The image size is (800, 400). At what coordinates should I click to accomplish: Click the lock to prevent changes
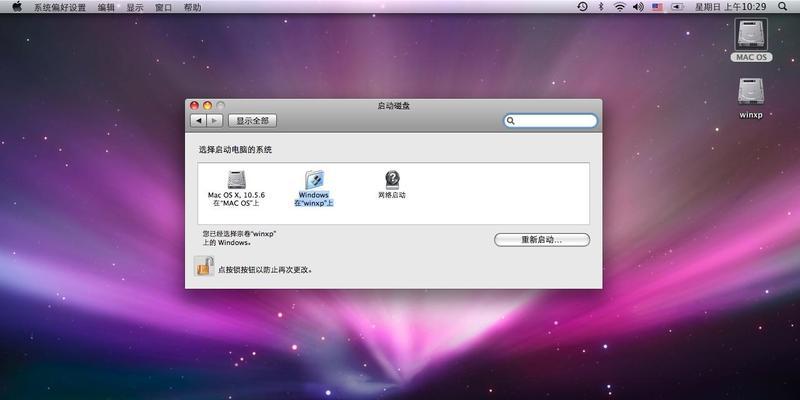pyautogui.click(x=204, y=266)
